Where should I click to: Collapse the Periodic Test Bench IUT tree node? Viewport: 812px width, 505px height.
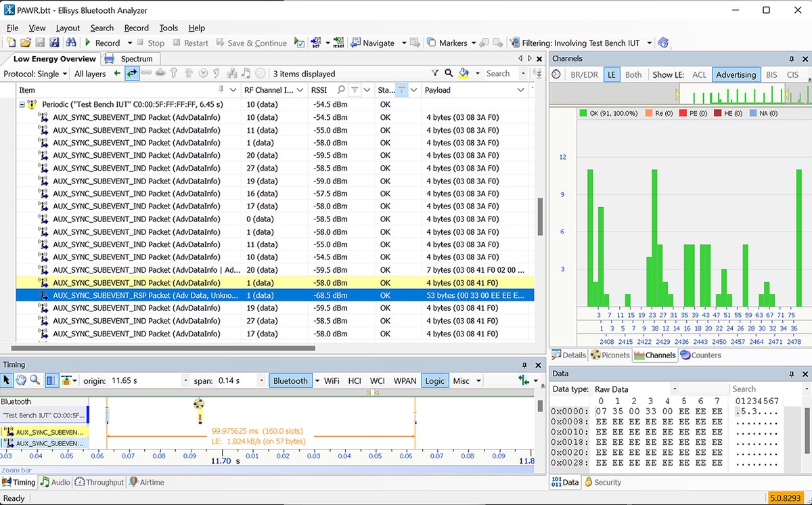(22, 105)
